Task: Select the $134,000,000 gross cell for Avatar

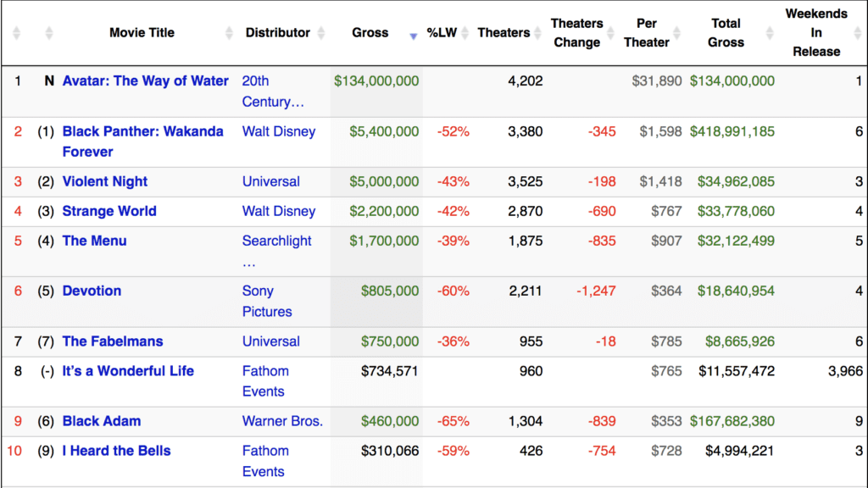Action: click(376, 80)
